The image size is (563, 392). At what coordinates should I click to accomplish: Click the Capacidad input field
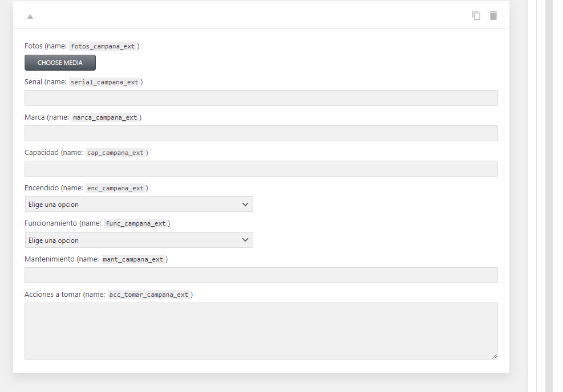[x=261, y=168]
